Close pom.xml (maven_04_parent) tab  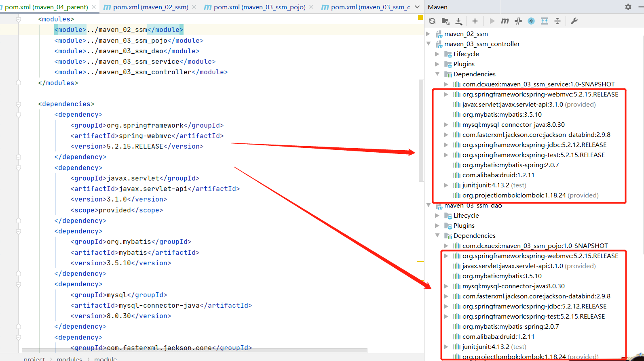94,7
